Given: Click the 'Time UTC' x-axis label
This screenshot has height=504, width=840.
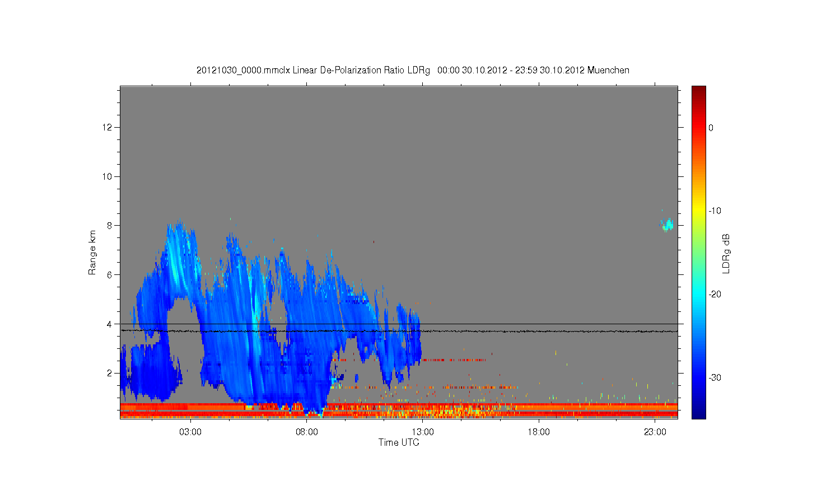Looking at the screenshot, I should 399,442.
